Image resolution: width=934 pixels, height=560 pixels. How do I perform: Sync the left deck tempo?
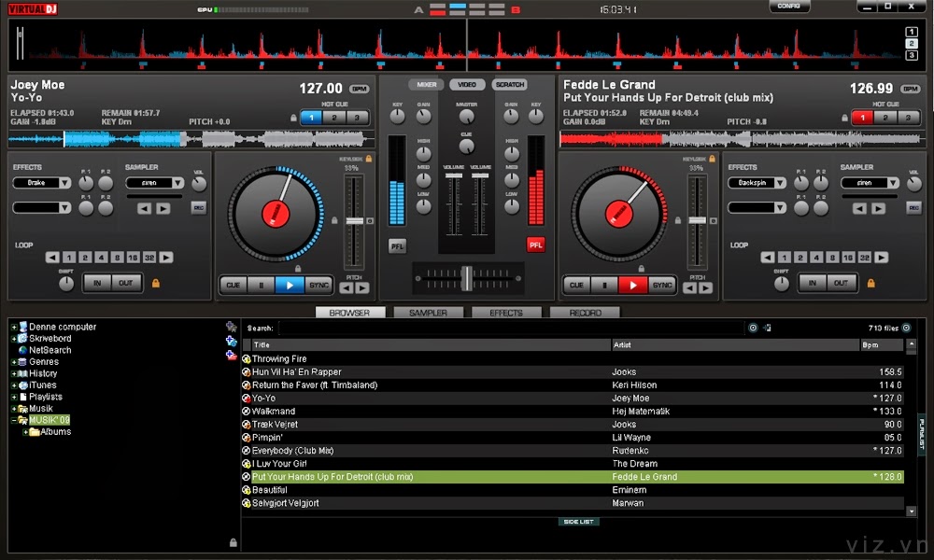318,285
